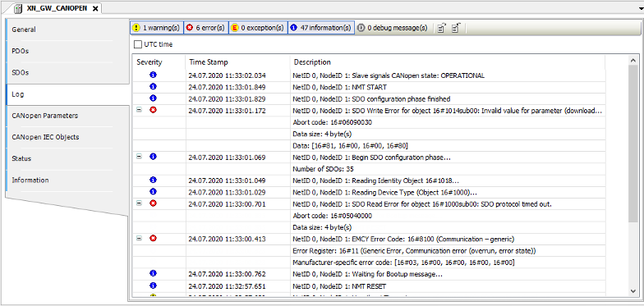Image resolution: width=644 pixels, height=306 pixels.
Task: Click info icon of NMT START entry
Action: click(x=153, y=87)
